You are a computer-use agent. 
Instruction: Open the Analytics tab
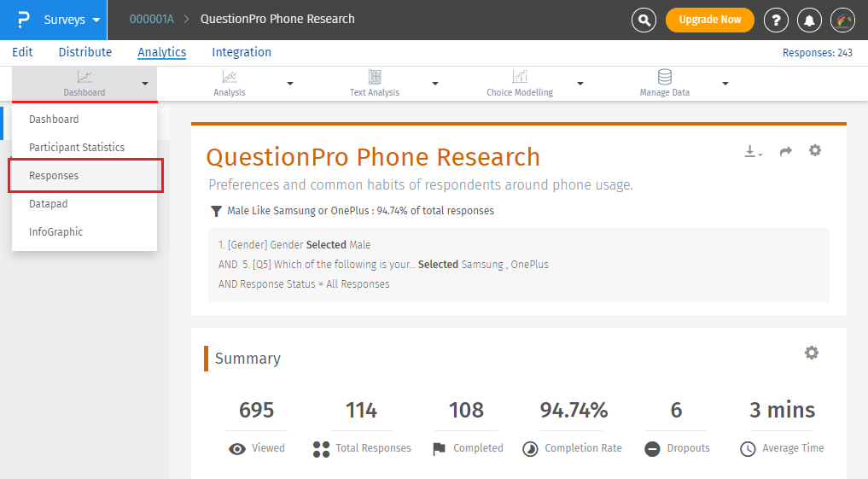(161, 52)
